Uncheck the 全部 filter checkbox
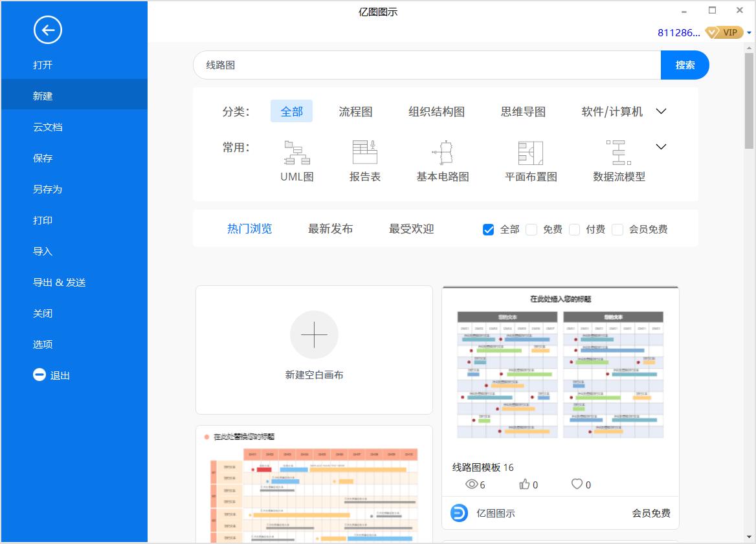756x544 pixels. coord(488,229)
